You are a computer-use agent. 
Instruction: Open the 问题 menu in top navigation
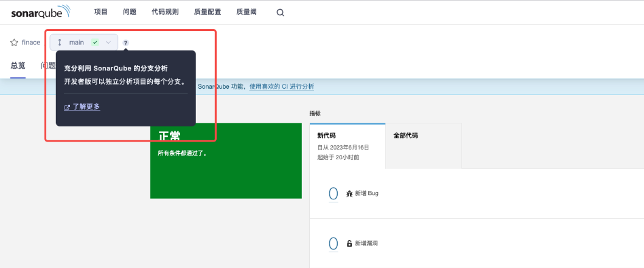(x=130, y=12)
